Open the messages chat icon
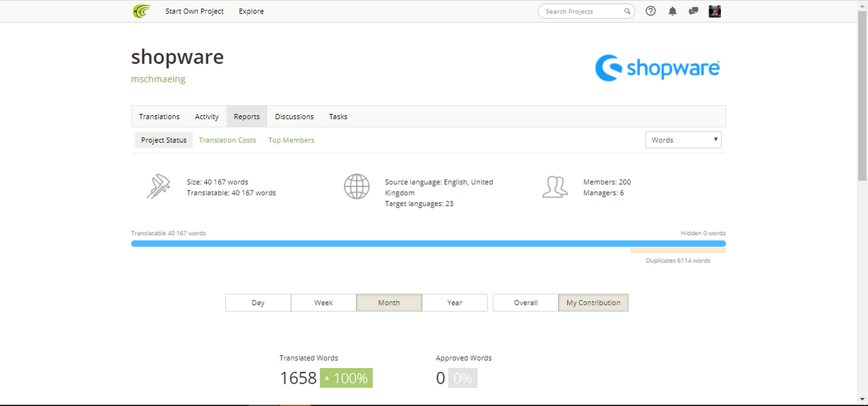Screen dimensions: 868x406 pos(693,11)
